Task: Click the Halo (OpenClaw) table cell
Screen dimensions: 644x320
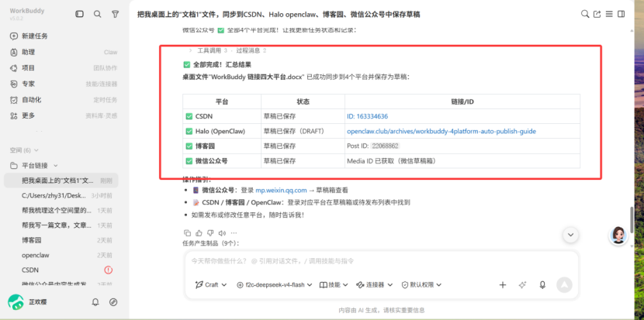Action: pyautogui.click(x=222, y=131)
